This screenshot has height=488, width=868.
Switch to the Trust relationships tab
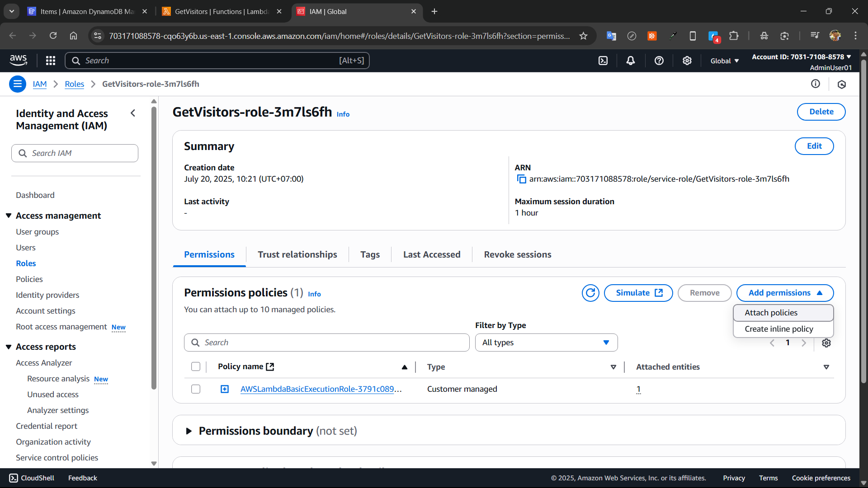297,254
